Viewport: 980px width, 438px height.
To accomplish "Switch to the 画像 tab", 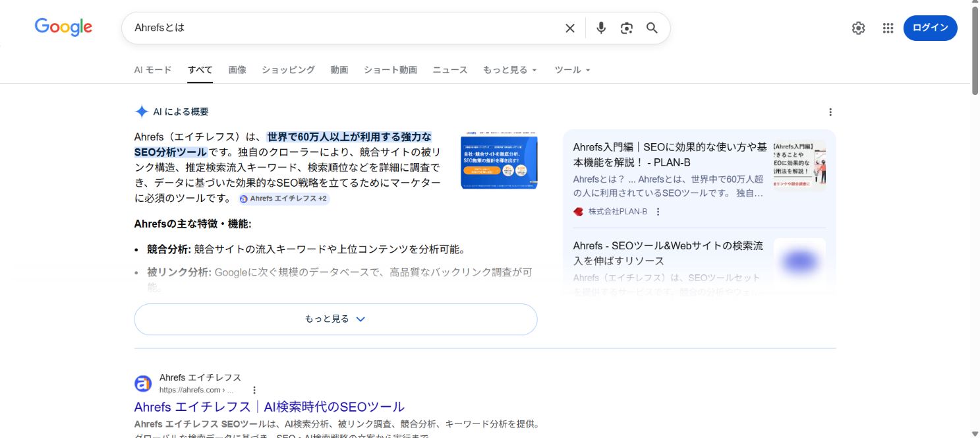I will pos(237,69).
